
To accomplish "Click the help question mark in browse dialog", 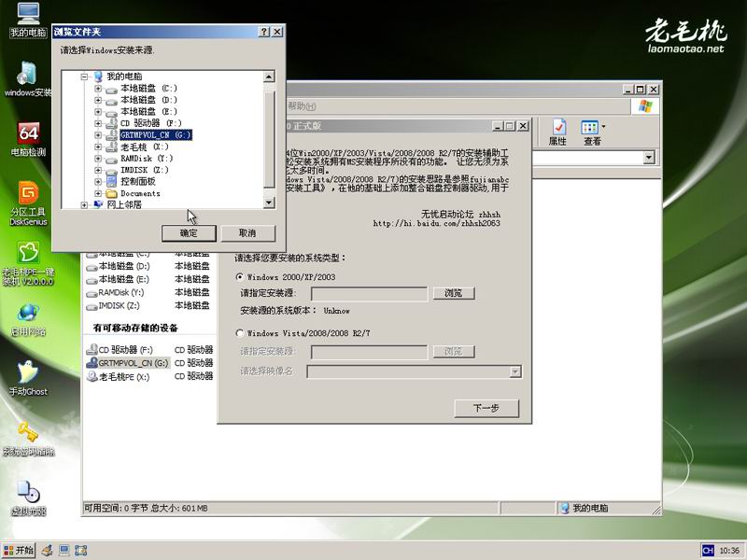I will [x=264, y=32].
